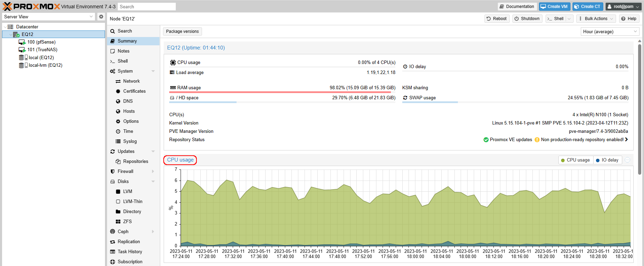Click the Create VM button
Viewport: 644px width, 266px height.
point(555,7)
